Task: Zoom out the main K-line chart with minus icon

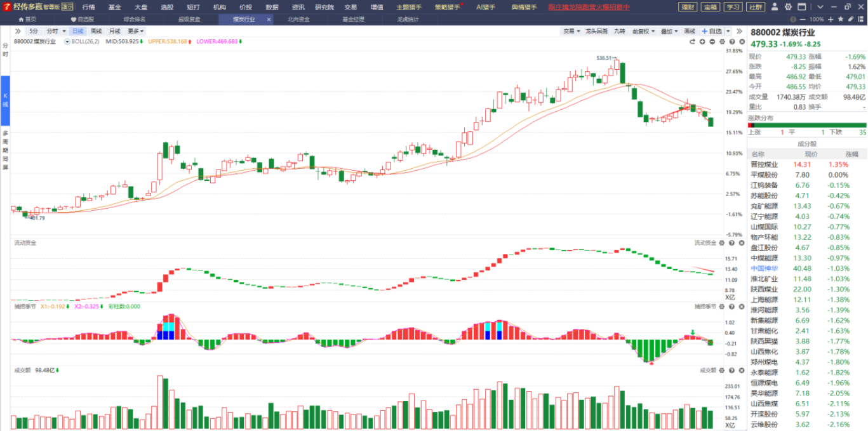Action: (x=712, y=42)
